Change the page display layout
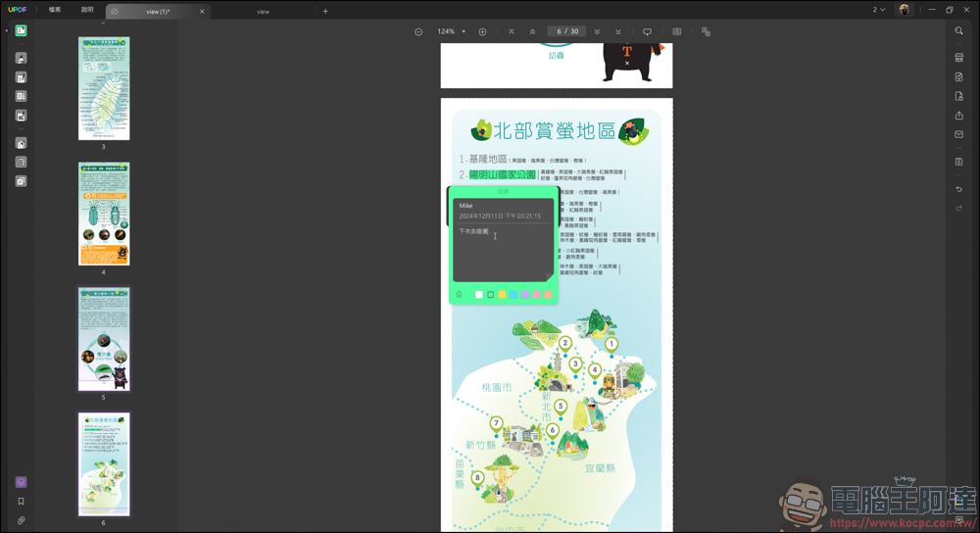This screenshot has height=533, width=980. click(x=677, y=32)
